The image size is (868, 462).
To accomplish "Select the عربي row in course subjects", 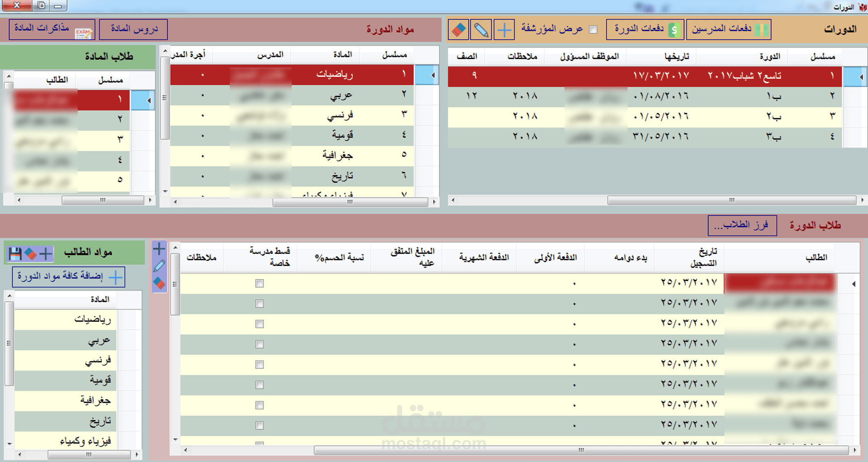I will point(341,95).
